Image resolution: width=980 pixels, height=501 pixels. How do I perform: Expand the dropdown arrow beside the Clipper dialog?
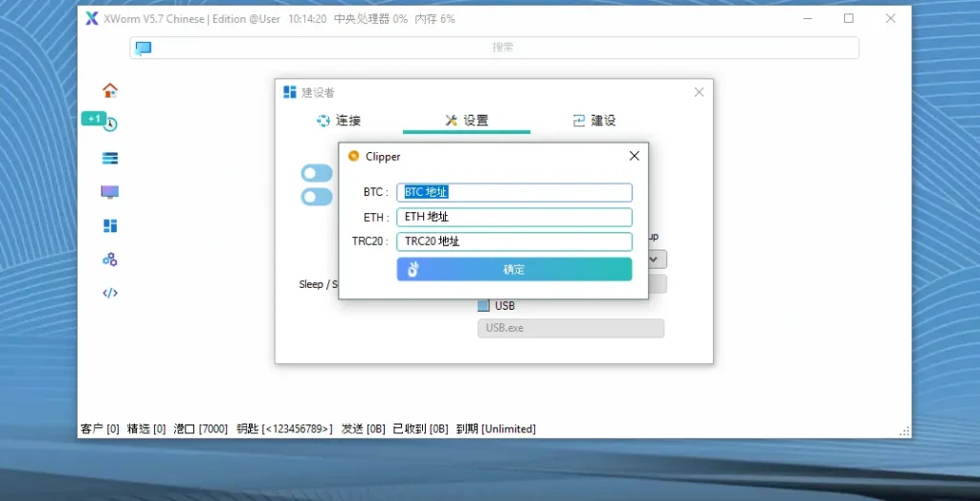pyautogui.click(x=656, y=259)
